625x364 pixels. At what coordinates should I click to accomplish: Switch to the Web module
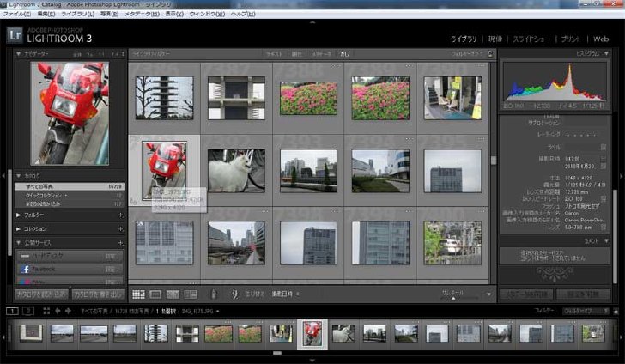point(601,39)
